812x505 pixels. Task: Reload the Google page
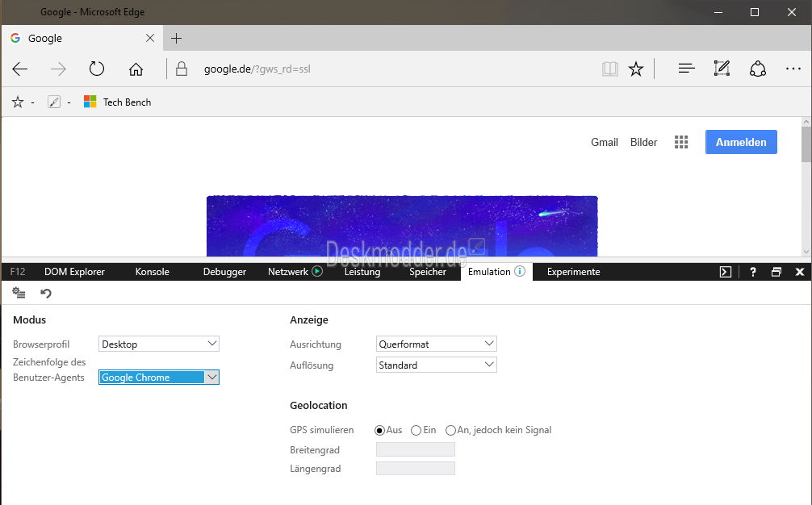(96, 69)
